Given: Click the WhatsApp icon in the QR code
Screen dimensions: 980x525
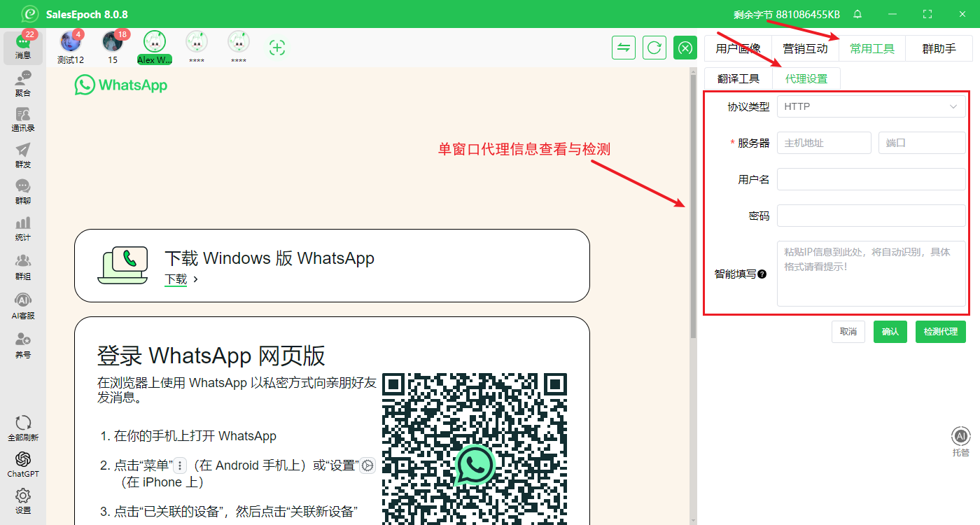Looking at the screenshot, I should pos(475,465).
